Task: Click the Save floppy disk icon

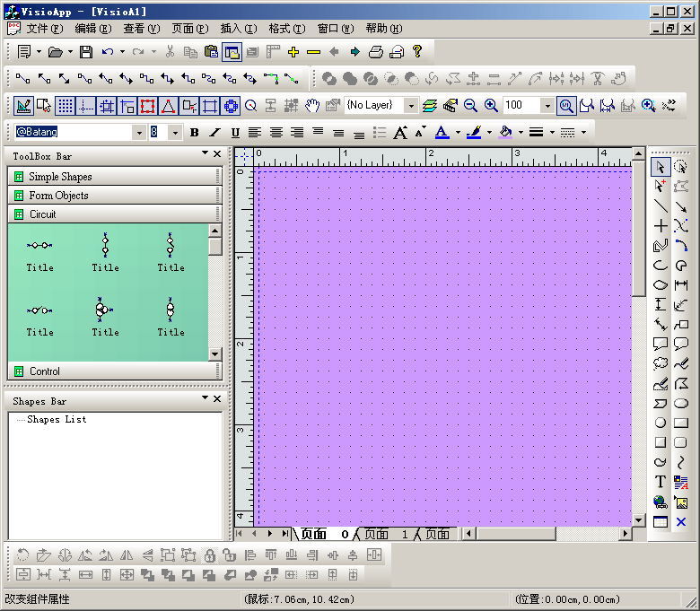Action: [86, 52]
